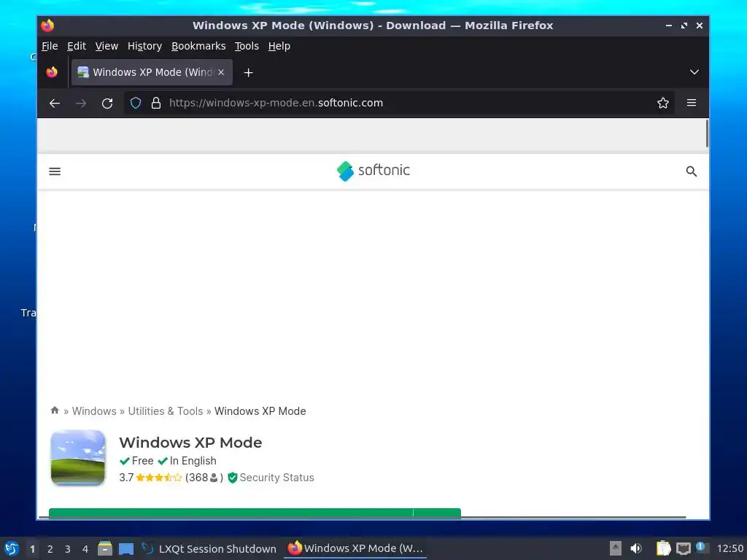The width and height of the screenshot is (747, 560).
Task: Click the horizontal page scrollbar
Action: coord(362,517)
